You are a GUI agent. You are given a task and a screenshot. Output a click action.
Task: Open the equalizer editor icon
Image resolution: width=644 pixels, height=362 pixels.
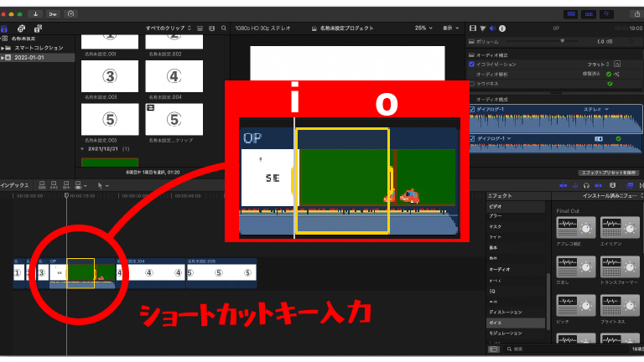pos(617,64)
